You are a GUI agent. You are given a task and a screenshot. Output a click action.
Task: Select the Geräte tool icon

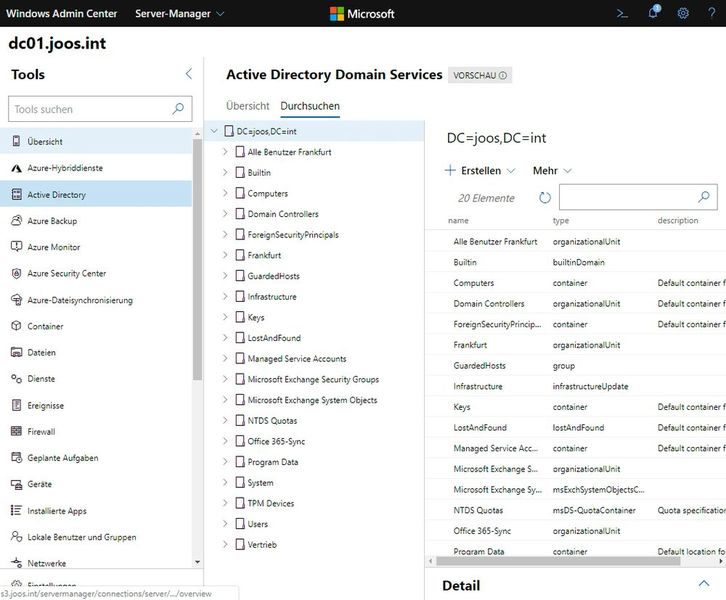(16, 484)
